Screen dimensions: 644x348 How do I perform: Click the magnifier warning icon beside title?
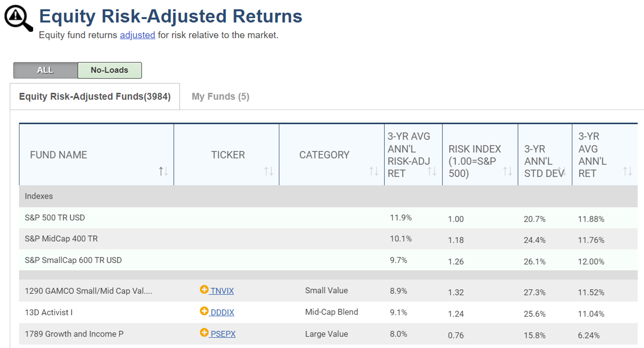(18, 18)
